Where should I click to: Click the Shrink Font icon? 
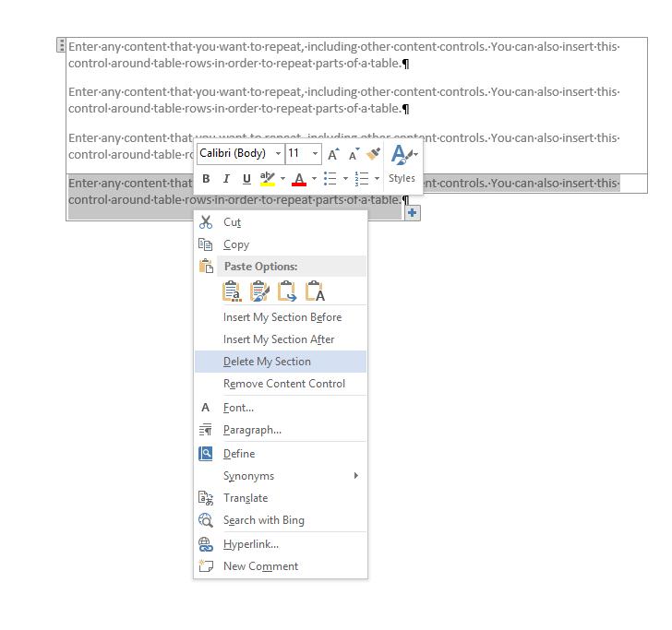point(354,154)
